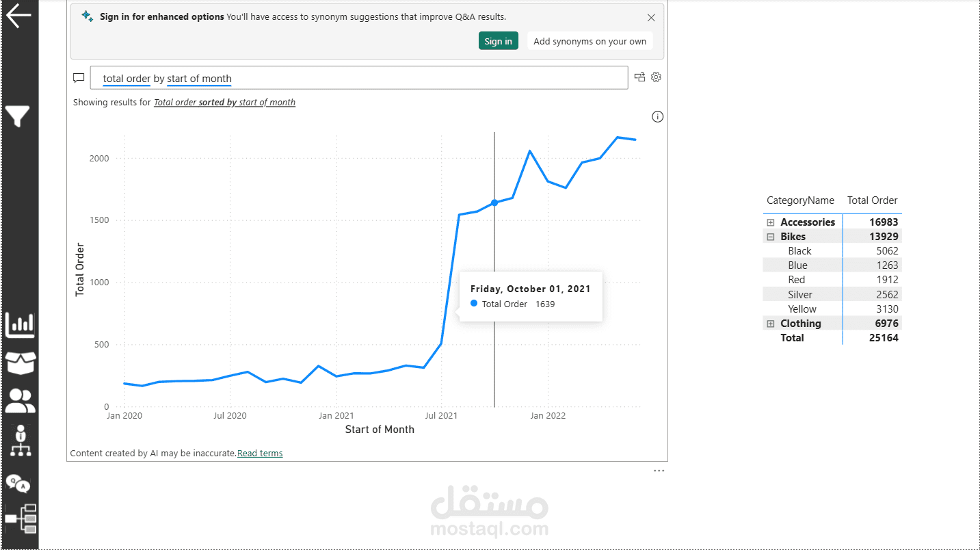Open the products box page icon
The image size is (980, 550).
point(20,363)
